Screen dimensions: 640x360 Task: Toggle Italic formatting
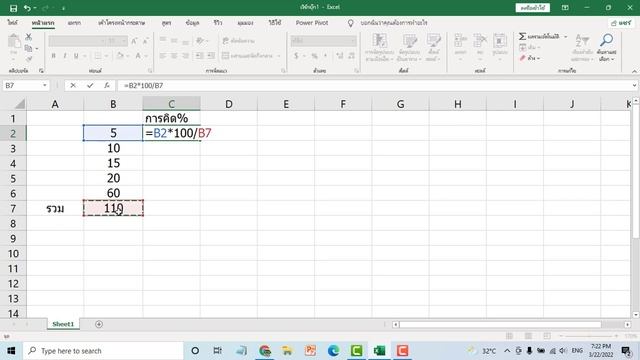point(64,56)
